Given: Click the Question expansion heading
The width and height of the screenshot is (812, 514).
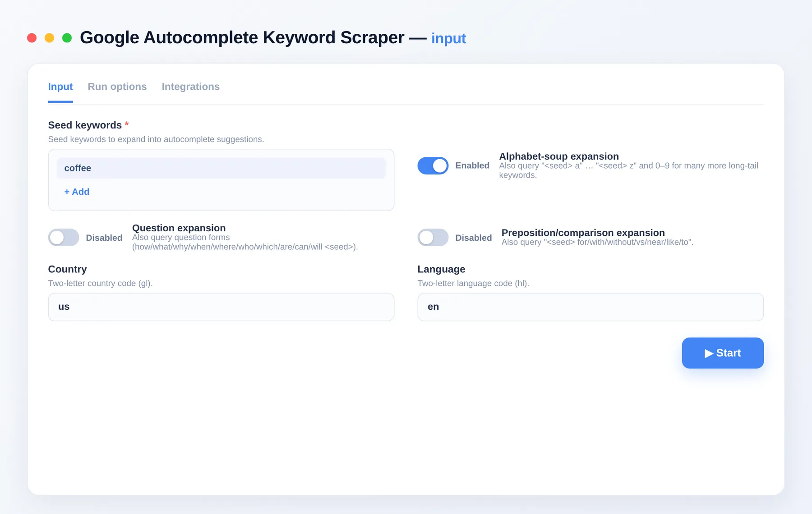Looking at the screenshot, I should [179, 228].
